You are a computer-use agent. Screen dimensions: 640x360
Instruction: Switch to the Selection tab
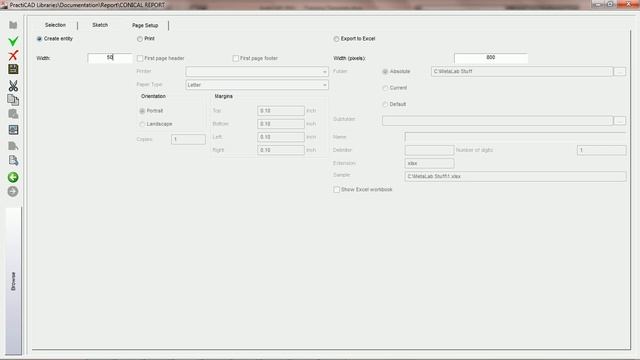point(55,25)
